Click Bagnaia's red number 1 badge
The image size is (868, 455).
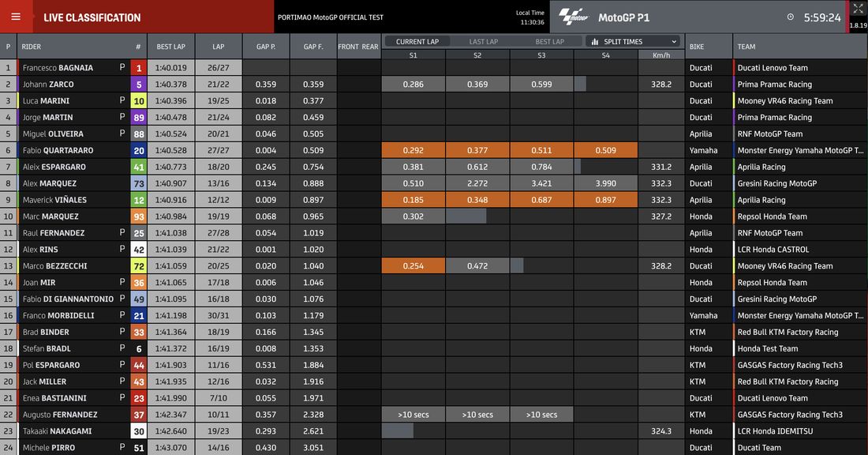coord(138,68)
